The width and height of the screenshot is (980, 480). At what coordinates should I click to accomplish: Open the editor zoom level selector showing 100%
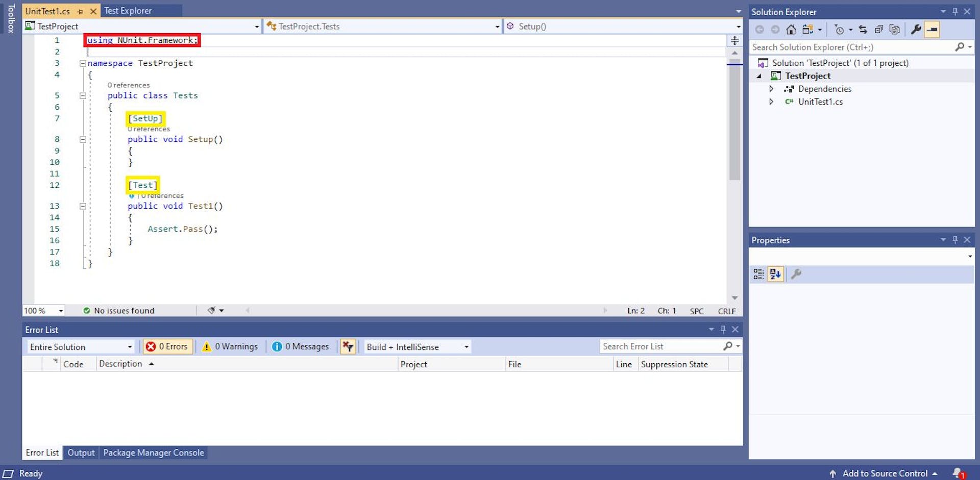click(x=43, y=310)
